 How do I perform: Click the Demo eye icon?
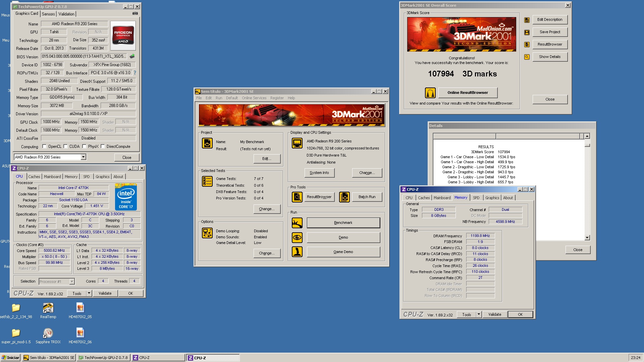point(297,238)
